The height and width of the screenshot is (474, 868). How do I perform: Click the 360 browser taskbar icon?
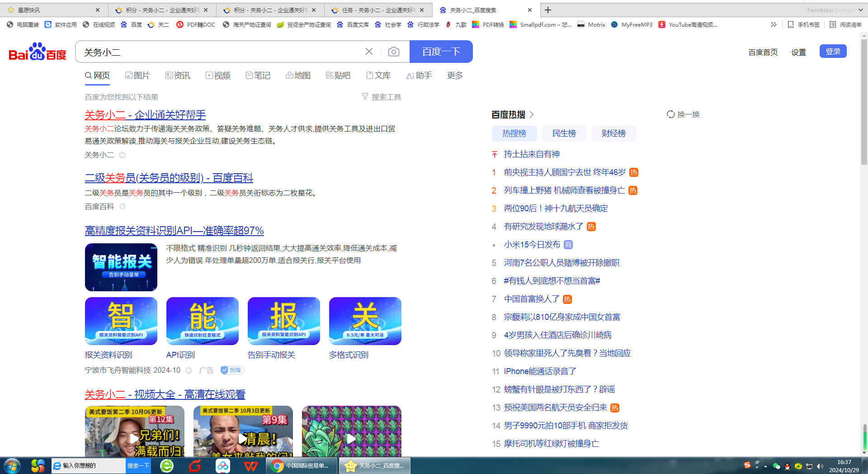(167, 465)
